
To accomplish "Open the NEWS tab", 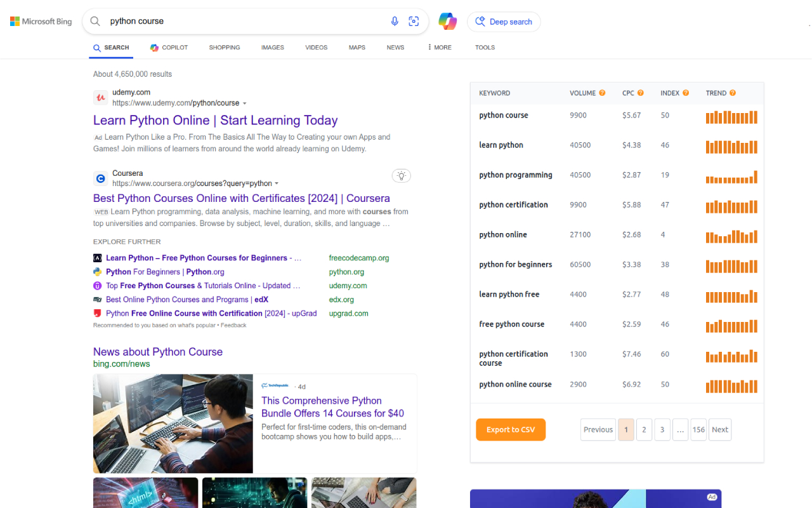I will click(395, 48).
